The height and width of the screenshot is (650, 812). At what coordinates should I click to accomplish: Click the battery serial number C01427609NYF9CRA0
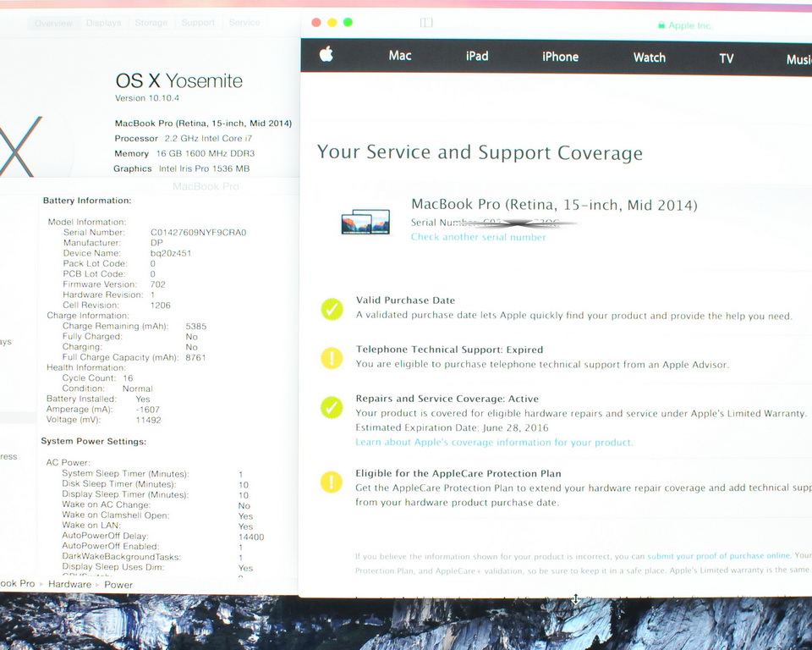[x=198, y=232]
